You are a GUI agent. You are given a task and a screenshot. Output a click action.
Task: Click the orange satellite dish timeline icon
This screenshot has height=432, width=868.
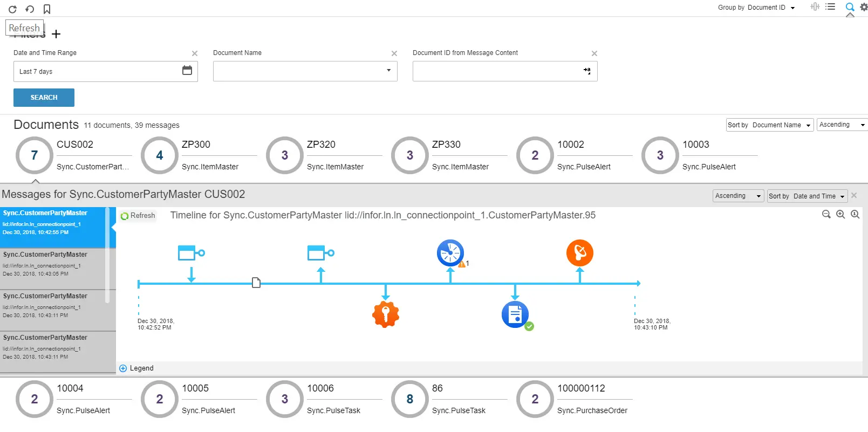click(579, 252)
